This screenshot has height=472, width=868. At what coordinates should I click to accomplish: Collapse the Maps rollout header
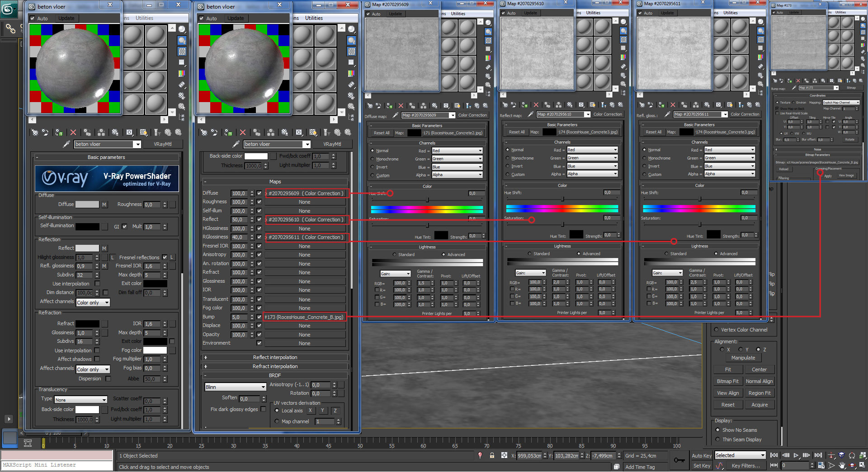pos(275,182)
